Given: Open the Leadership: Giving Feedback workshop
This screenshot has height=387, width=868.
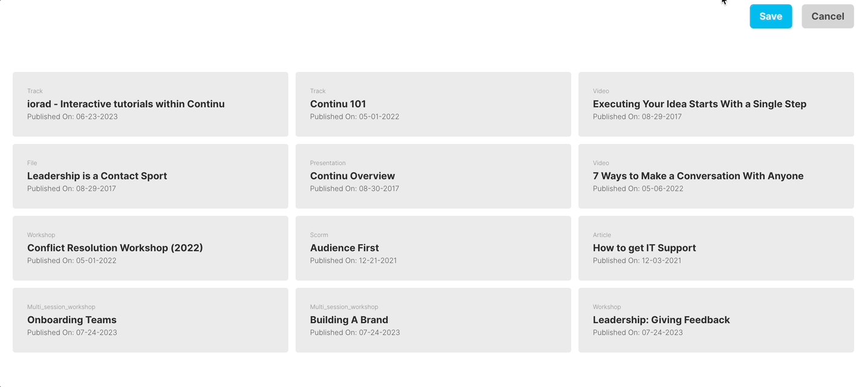Looking at the screenshot, I should pyautogui.click(x=716, y=320).
